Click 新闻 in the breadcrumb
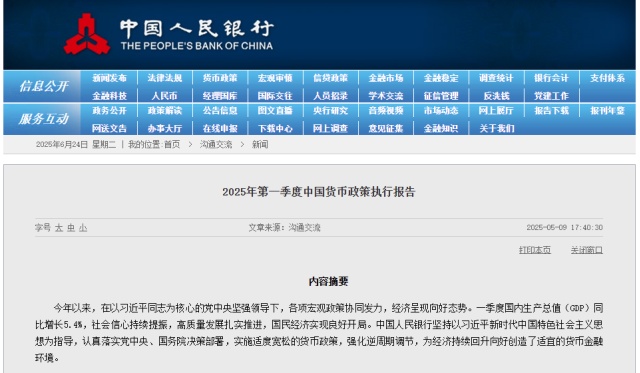Viewport: 640px width, 373px height. (x=260, y=144)
